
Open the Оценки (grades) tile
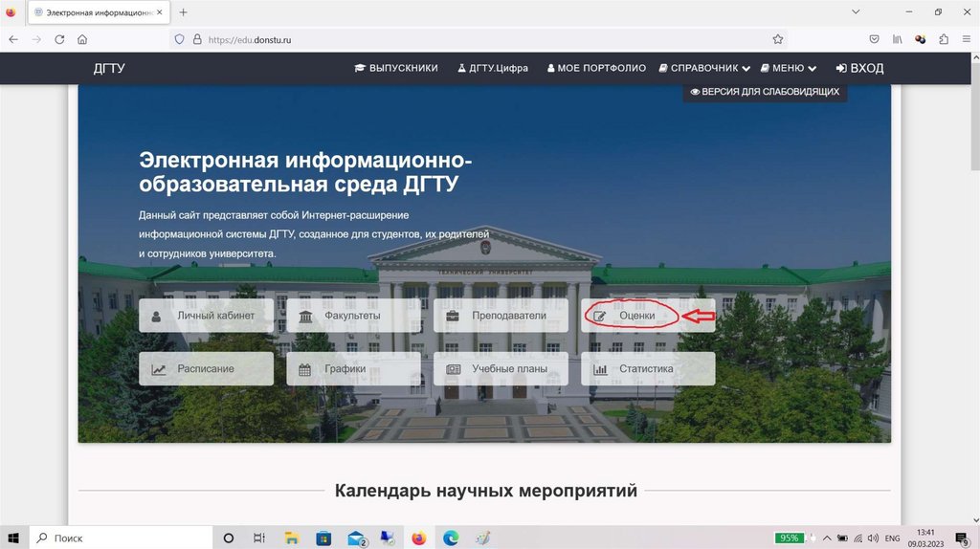click(648, 316)
